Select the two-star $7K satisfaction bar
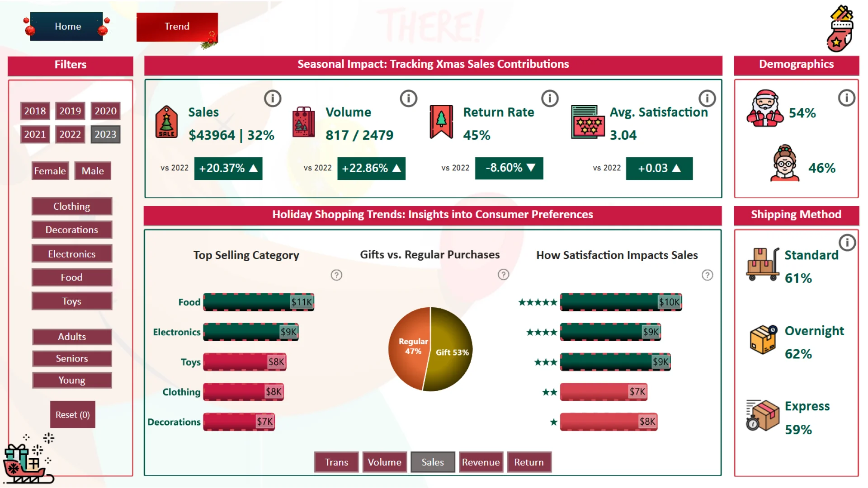 [604, 392]
